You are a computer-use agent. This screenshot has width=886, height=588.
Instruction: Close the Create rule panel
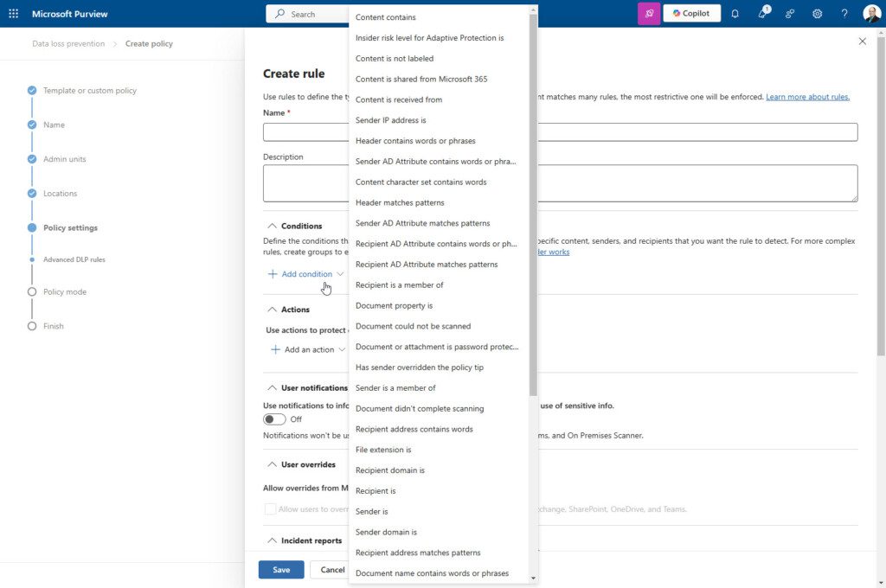[863, 42]
